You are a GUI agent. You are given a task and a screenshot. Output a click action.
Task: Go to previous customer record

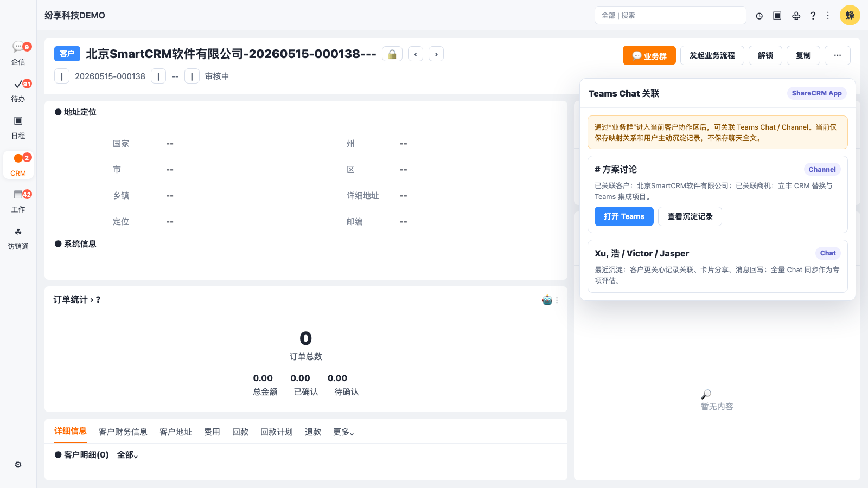[x=416, y=54]
